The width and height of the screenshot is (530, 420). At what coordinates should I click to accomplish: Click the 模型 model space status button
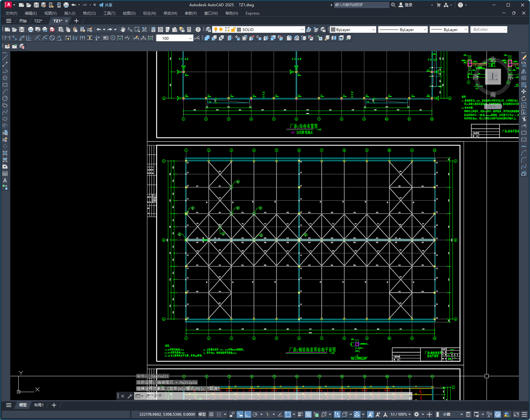(x=202, y=414)
